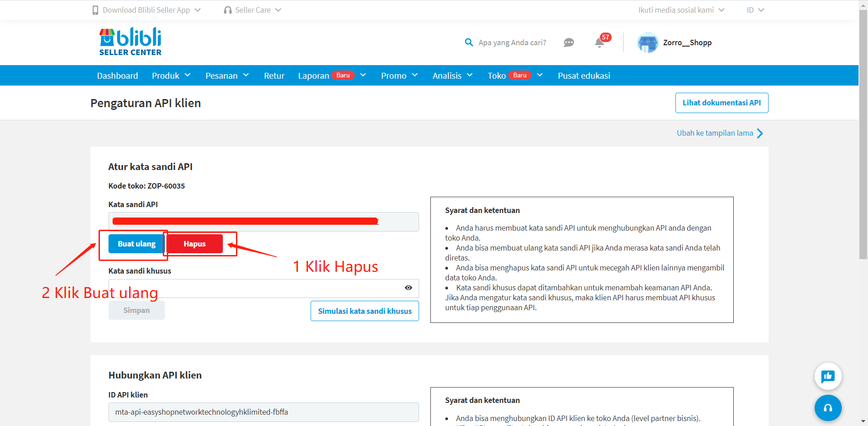Go to the Dashboard menu item

(118, 76)
